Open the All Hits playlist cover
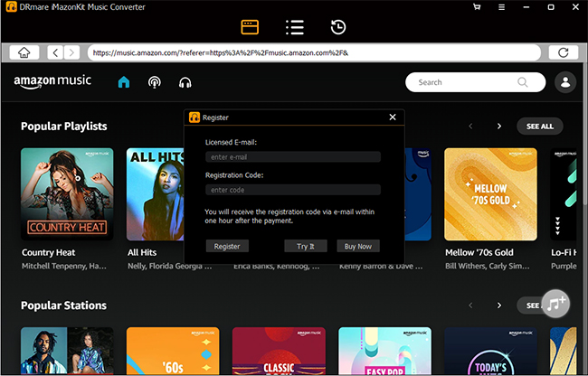Viewport: 588px width, 376px height. (156, 194)
